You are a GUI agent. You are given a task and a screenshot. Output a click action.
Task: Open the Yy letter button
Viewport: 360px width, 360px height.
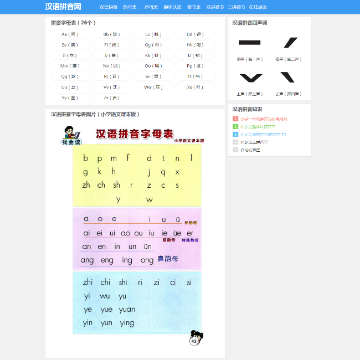click(x=70, y=98)
